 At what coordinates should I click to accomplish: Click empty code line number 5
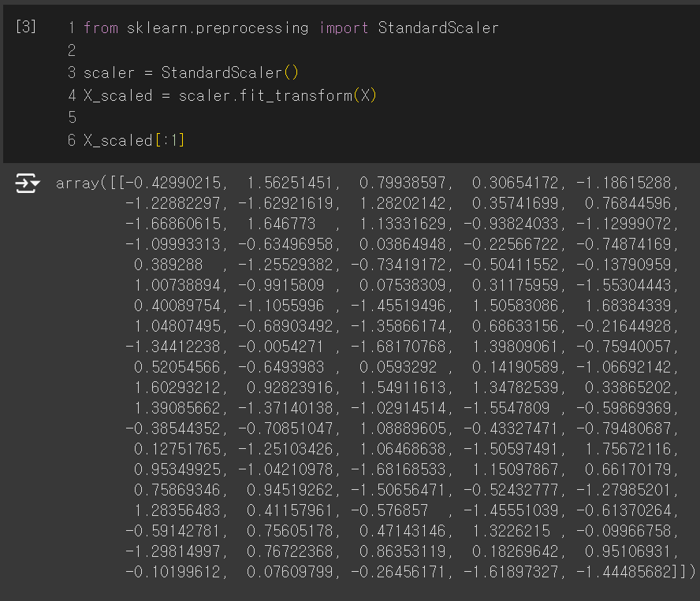[x=72, y=118]
